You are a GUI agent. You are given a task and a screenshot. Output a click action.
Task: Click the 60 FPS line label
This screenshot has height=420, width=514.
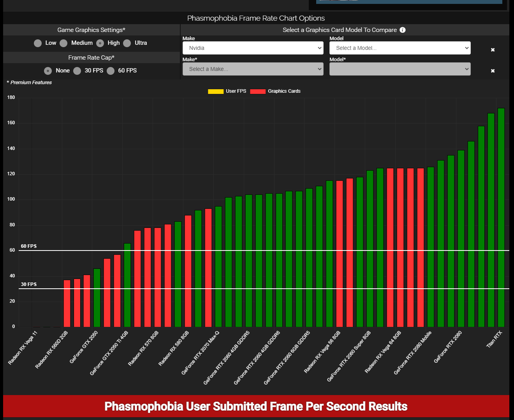pyautogui.click(x=29, y=246)
